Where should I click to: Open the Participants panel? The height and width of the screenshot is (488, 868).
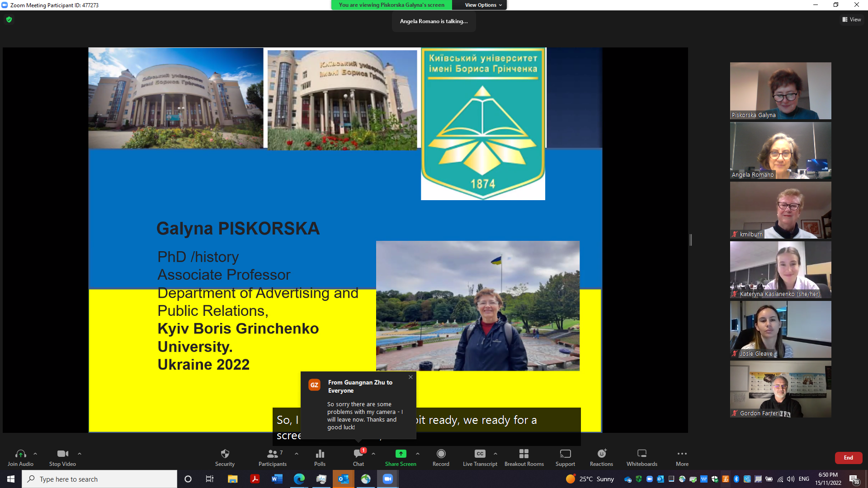point(272,457)
